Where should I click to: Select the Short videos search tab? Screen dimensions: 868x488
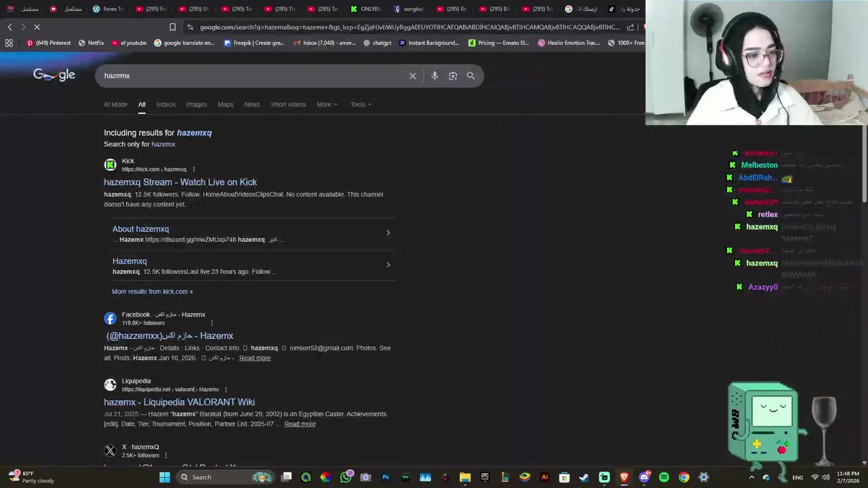[x=288, y=104]
